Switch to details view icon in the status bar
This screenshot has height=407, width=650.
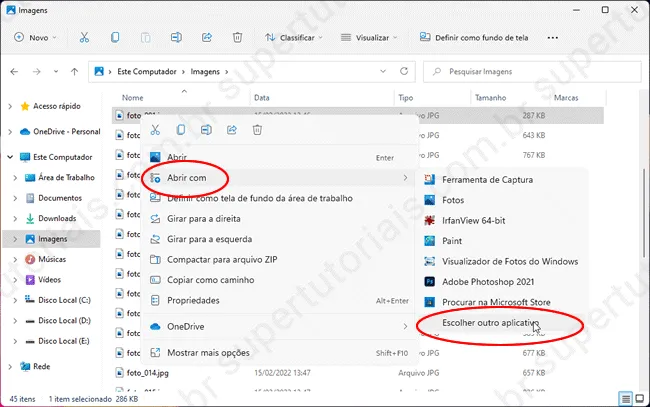coord(626,399)
